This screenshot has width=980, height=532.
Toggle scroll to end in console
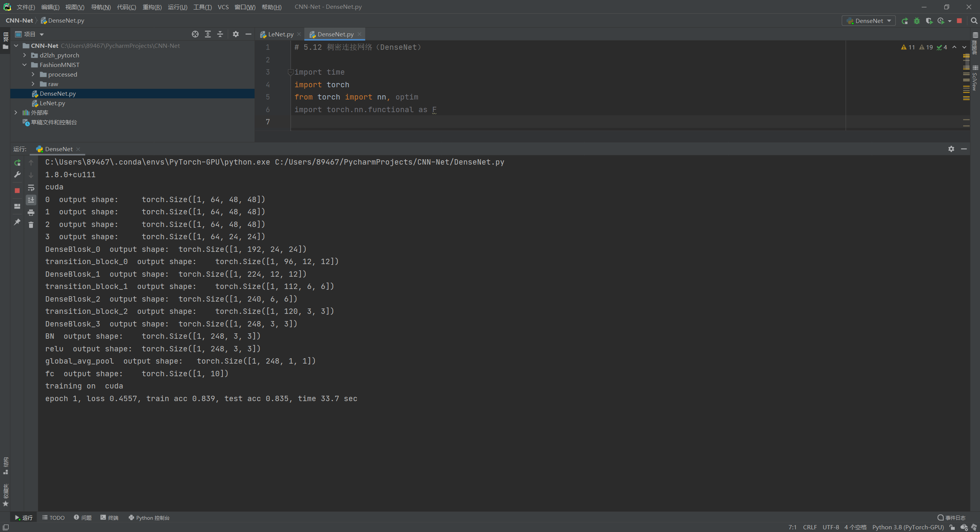tap(31, 200)
